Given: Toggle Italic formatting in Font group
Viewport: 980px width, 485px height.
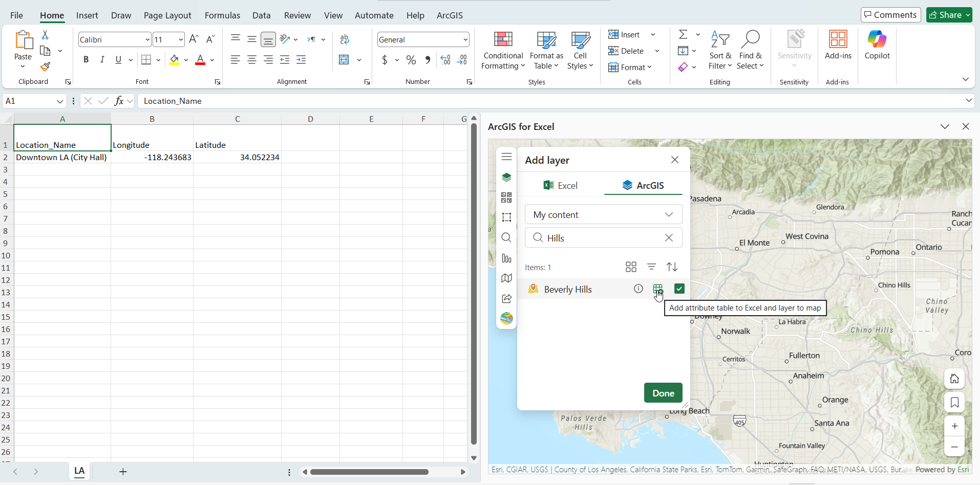Looking at the screenshot, I should 102,60.
